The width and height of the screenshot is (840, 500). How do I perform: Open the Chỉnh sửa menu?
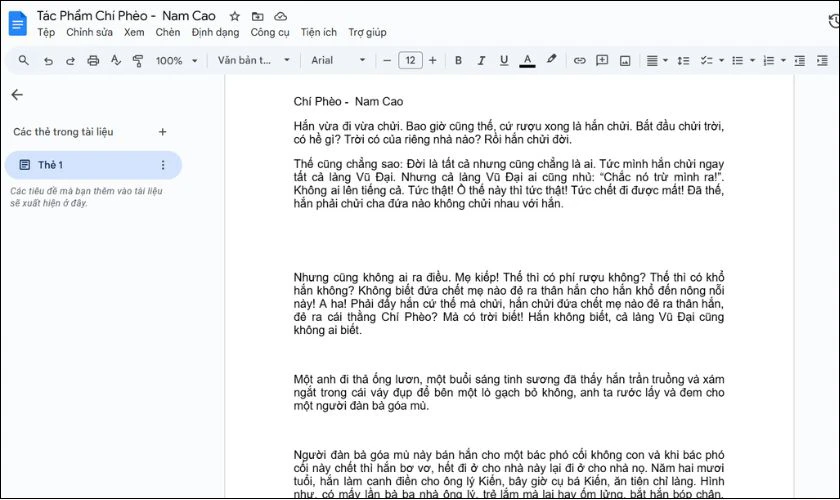(89, 32)
